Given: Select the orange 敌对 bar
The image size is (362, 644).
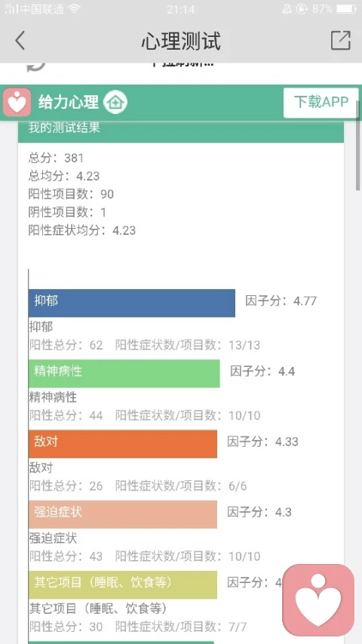Looking at the screenshot, I should click(x=123, y=444).
